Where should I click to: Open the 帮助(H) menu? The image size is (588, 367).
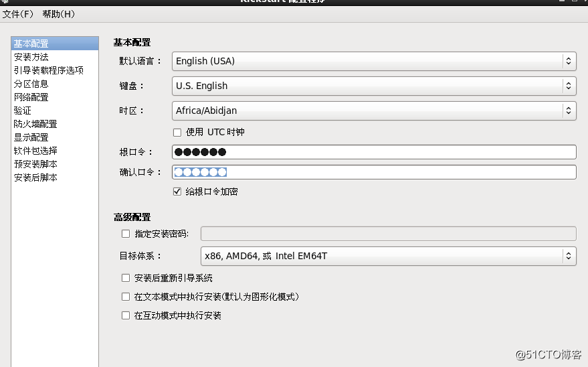(x=58, y=14)
